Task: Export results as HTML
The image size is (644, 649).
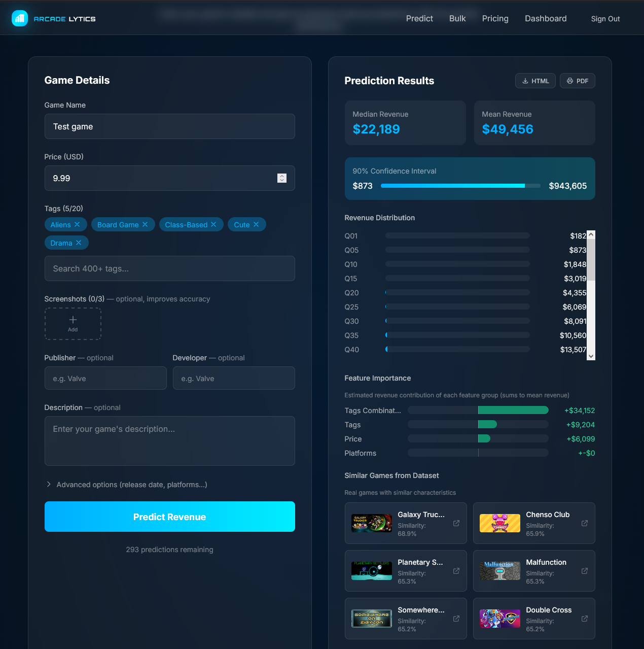Action: [x=535, y=81]
